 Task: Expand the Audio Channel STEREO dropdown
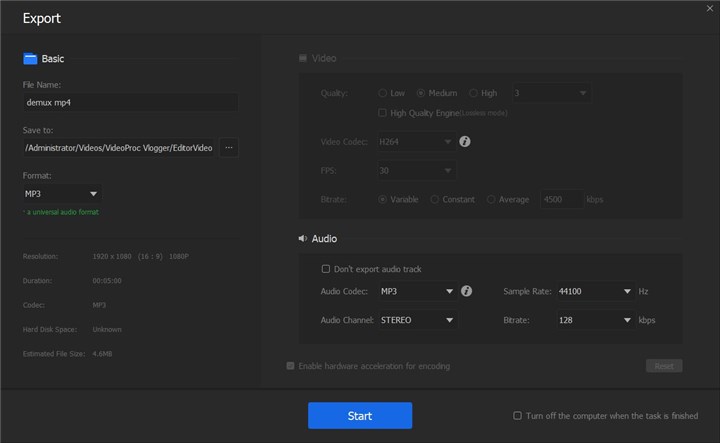click(x=417, y=321)
